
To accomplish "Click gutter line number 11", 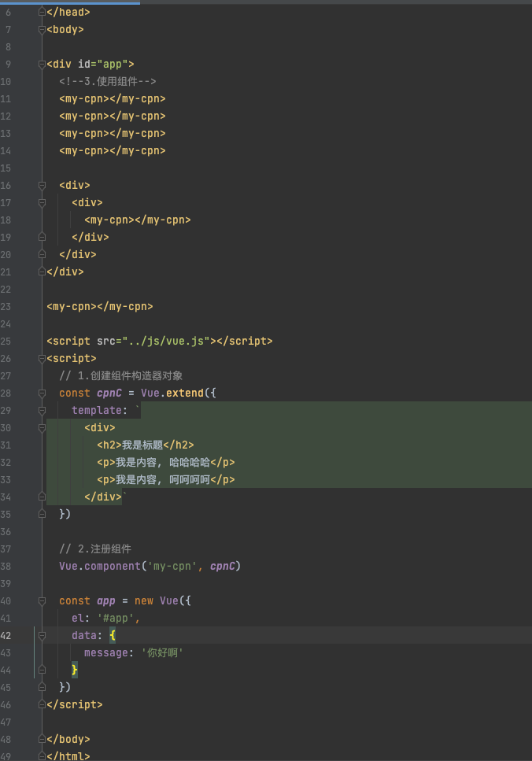I will click(x=6, y=99).
